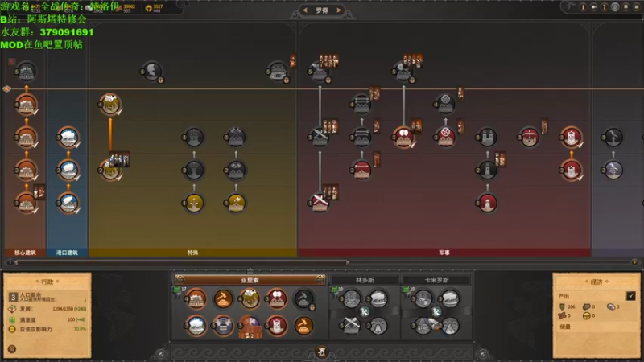Select the 核心建筑 category label
Image resolution: width=644 pixels, height=362 pixels.
pos(25,253)
